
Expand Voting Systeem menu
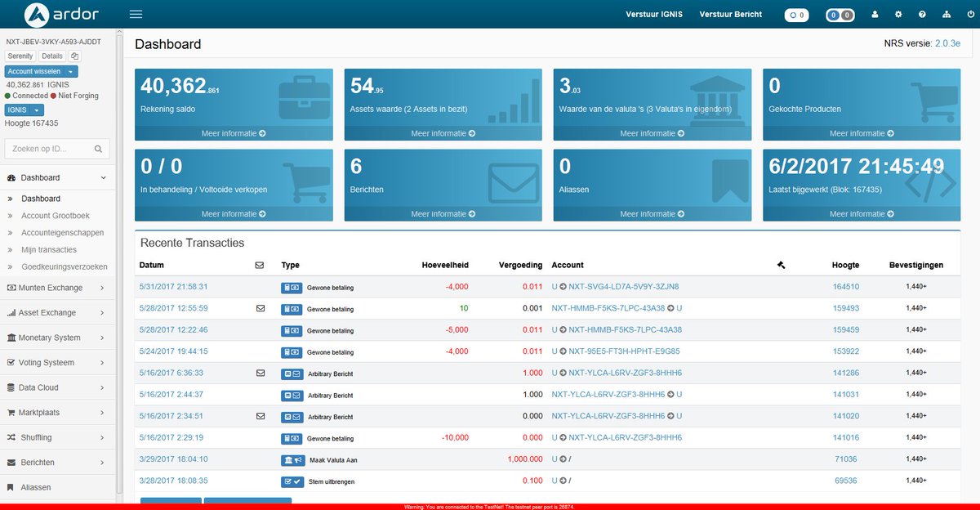[x=58, y=362]
